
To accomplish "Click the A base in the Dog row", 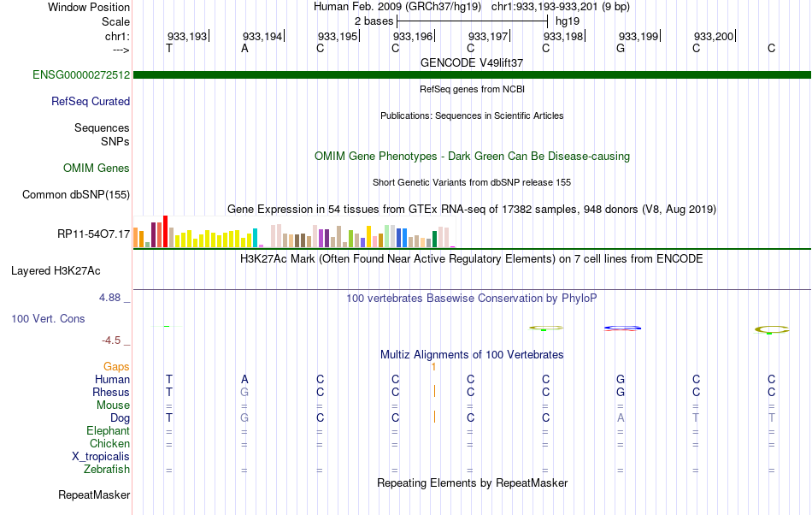I will (621, 417).
